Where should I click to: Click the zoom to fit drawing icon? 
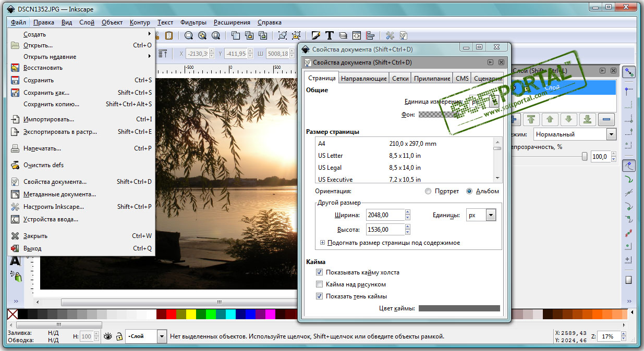pyautogui.click(x=202, y=35)
